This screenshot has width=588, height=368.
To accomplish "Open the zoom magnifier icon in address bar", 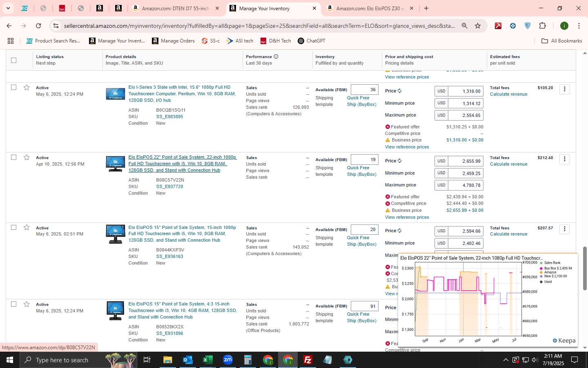I will (x=465, y=26).
